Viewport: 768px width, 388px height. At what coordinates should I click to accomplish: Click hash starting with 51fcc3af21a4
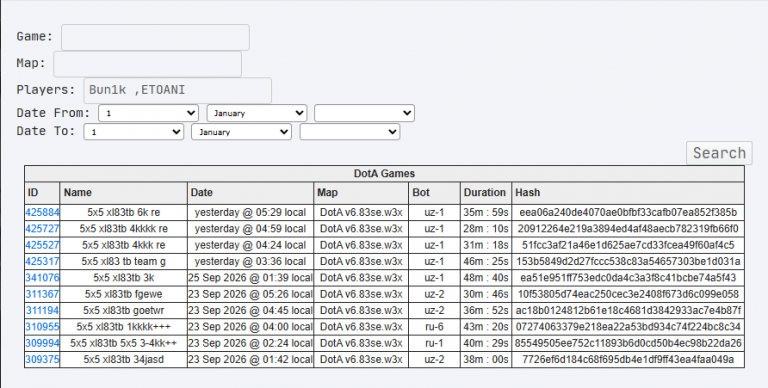(628, 245)
